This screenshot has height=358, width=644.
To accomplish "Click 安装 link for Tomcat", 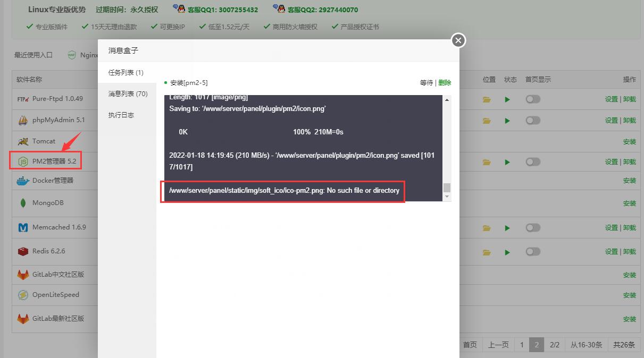I will (x=630, y=142).
